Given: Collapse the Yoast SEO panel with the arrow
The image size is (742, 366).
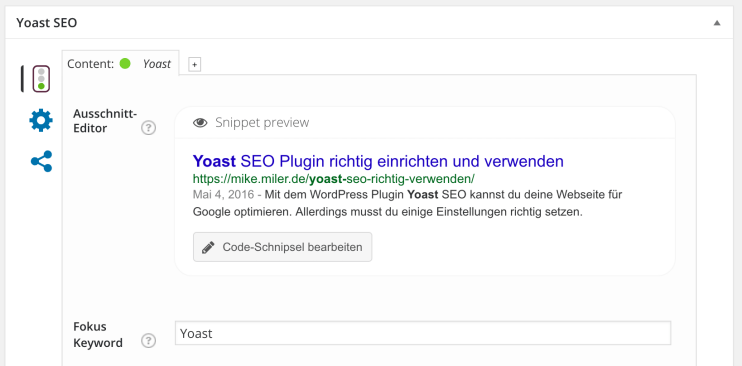Looking at the screenshot, I should click(717, 23).
